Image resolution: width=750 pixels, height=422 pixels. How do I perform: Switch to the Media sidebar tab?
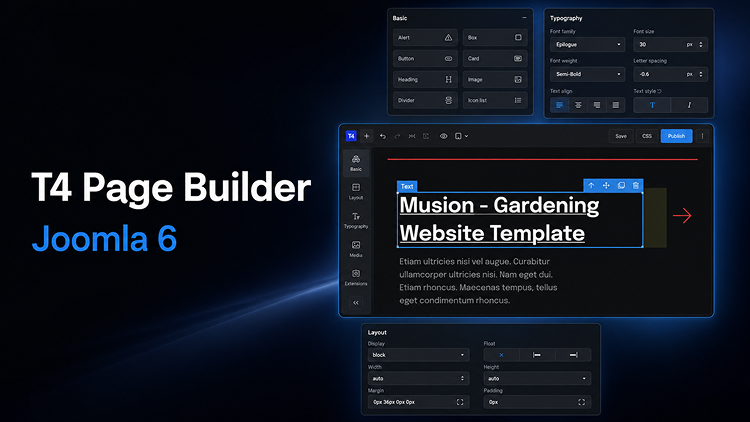(x=356, y=249)
